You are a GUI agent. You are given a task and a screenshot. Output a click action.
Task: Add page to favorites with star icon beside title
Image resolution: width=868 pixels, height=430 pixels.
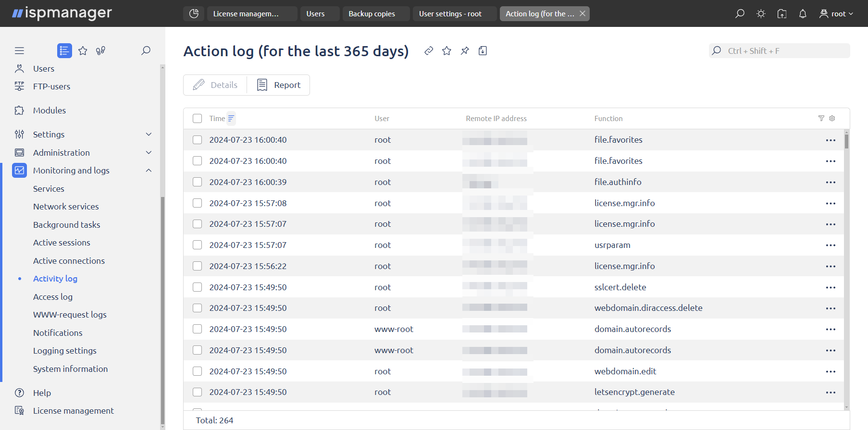(x=446, y=51)
